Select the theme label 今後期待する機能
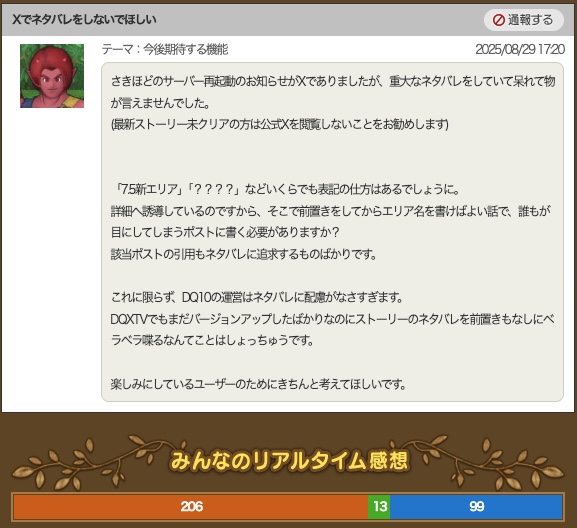The width and height of the screenshot is (577, 528). [x=186, y=49]
